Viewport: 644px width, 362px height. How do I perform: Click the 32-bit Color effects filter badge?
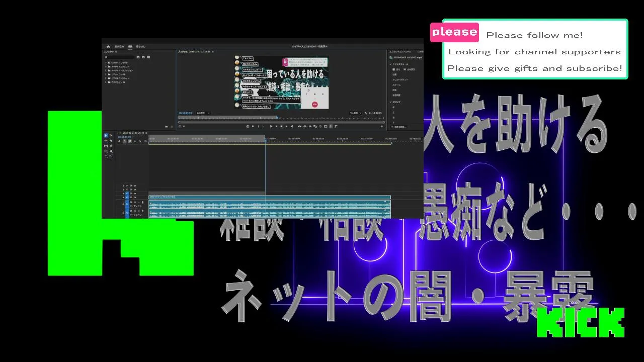143,57
